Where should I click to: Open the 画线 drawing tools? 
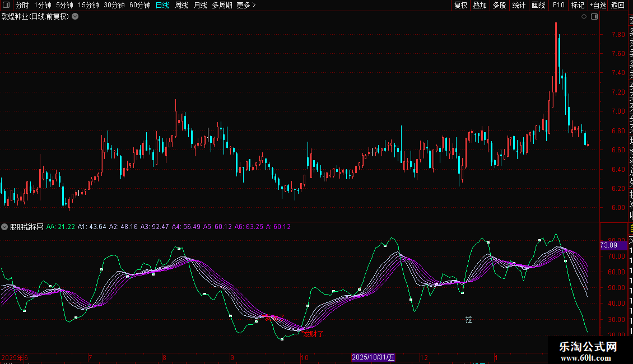[538, 5]
